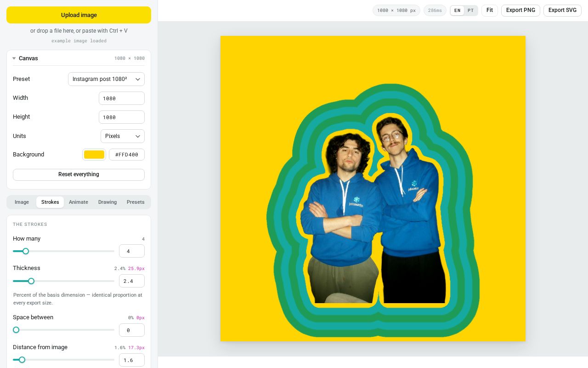Click the 286ms render time badge

coord(435,11)
